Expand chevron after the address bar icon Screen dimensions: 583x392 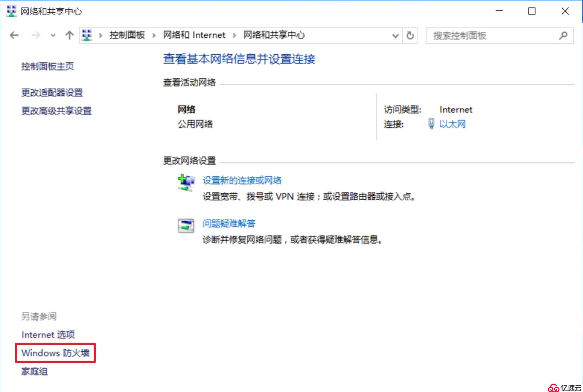[x=100, y=35]
